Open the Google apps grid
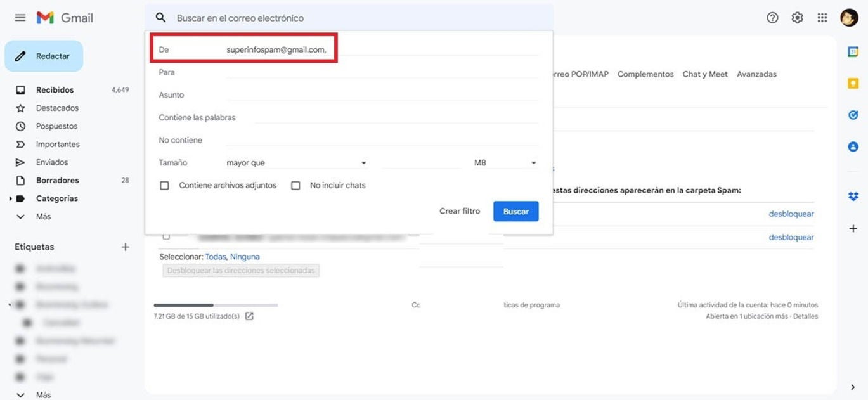The image size is (868, 400). pyautogui.click(x=822, y=17)
